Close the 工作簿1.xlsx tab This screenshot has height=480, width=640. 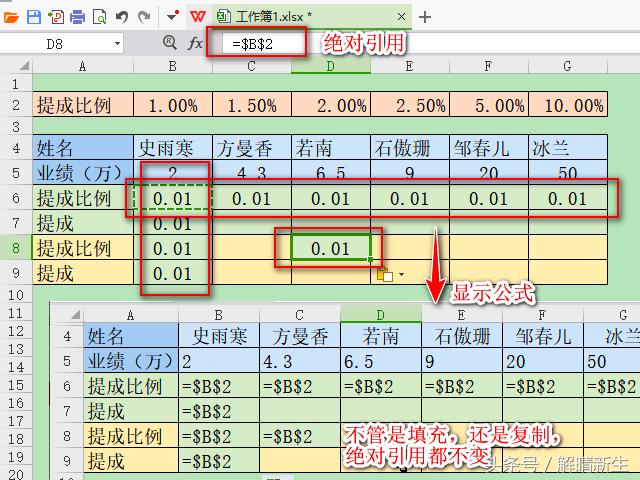point(401,17)
